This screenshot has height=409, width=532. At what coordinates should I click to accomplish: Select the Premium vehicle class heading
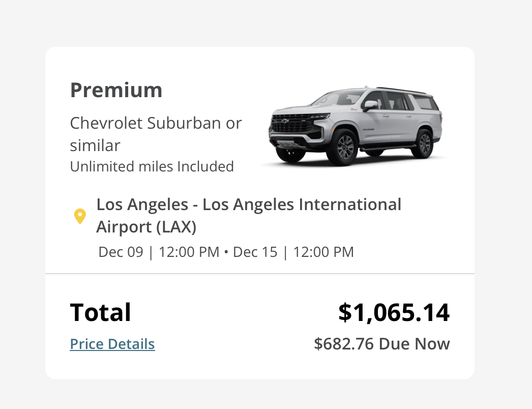tap(116, 91)
